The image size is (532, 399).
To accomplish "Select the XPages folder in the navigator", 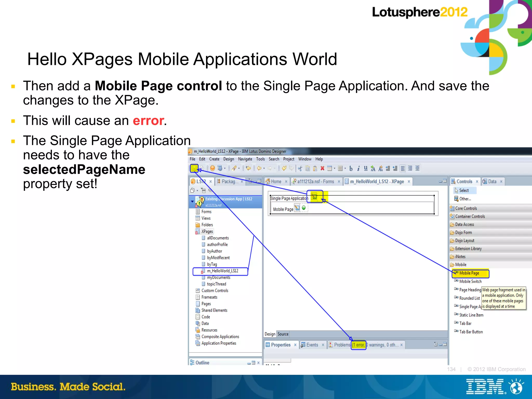I will click(x=207, y=231).
